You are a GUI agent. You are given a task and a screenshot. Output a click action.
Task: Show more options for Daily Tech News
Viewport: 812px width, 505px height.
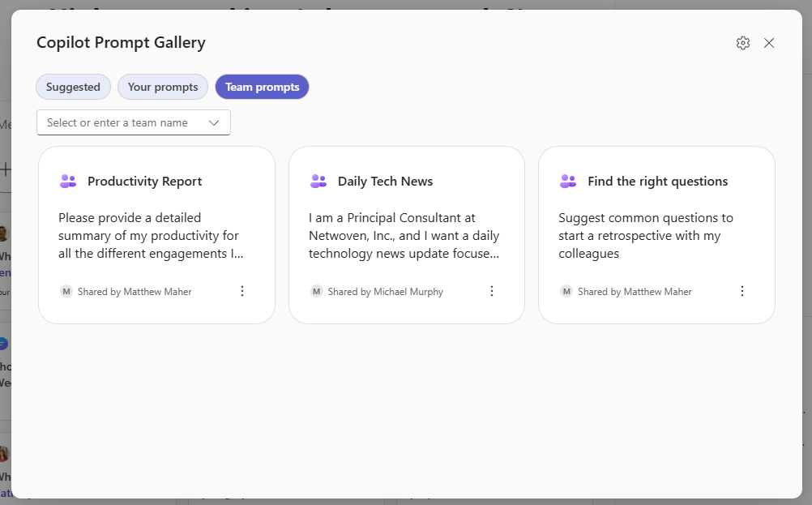point(491,291)
